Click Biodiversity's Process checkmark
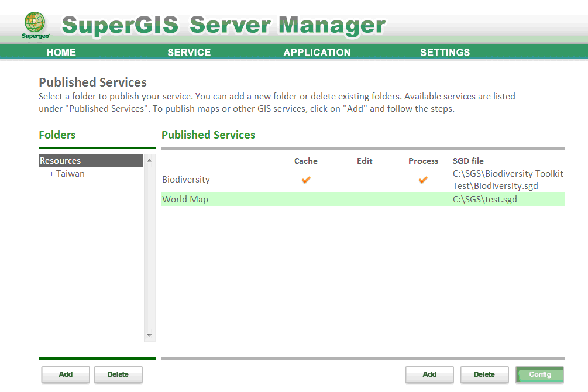The image size is (588, 392). click(423, 180)
